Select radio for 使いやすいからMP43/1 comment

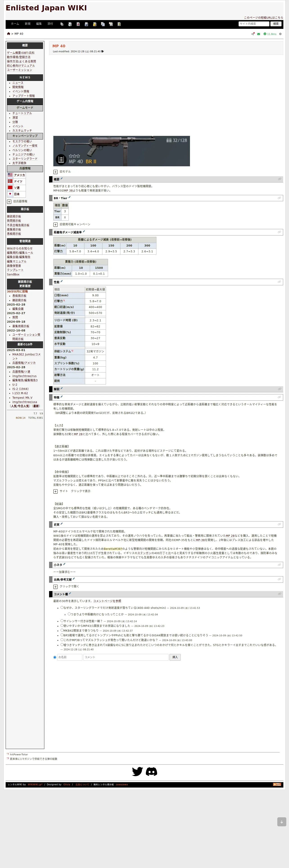coord(62,625)
